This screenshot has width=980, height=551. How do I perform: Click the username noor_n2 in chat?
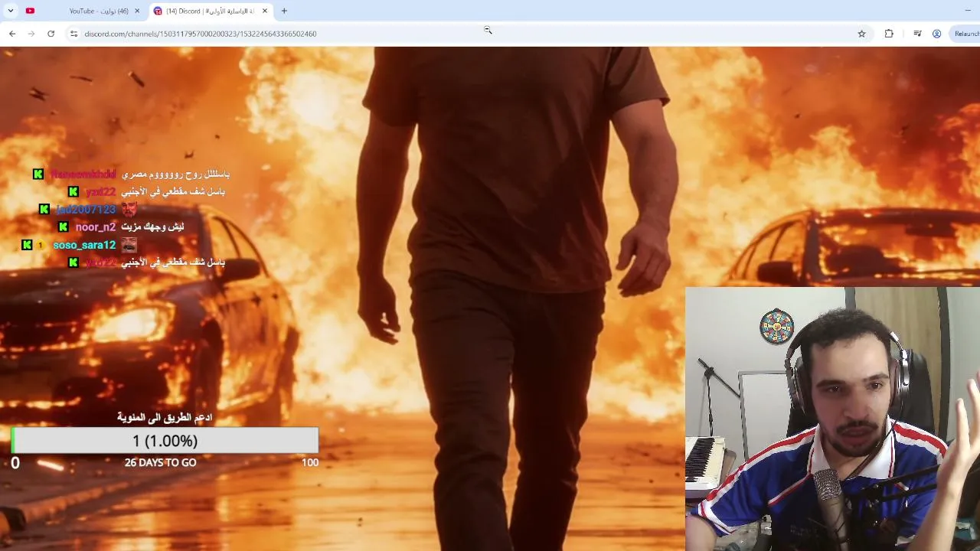pyautogui.click(x=96, y=227)
